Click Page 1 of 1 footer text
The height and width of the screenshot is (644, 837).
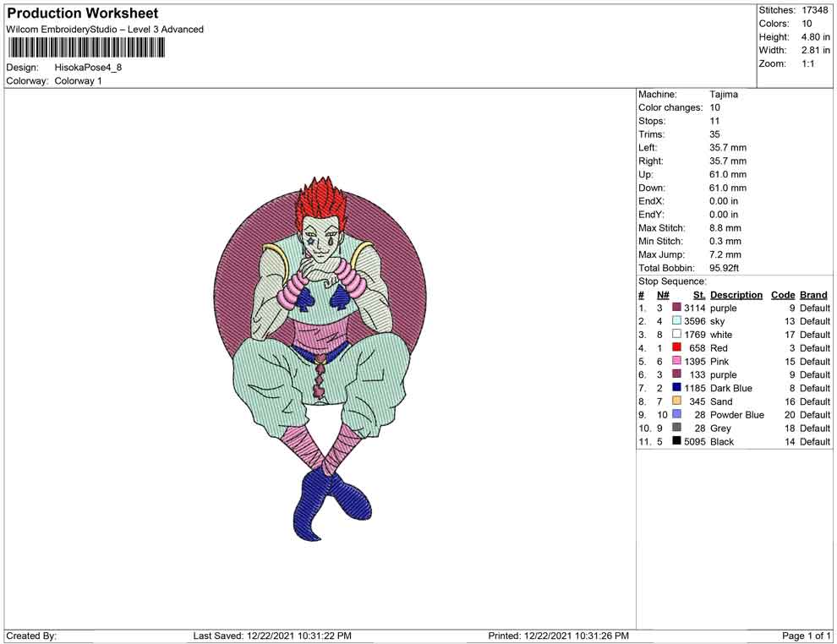tap(806, 636)
